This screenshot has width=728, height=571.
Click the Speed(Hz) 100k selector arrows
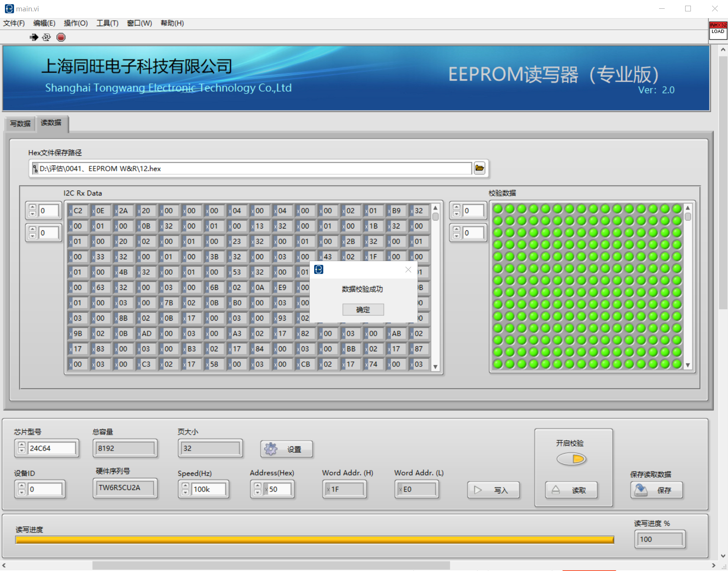point(185,489)
